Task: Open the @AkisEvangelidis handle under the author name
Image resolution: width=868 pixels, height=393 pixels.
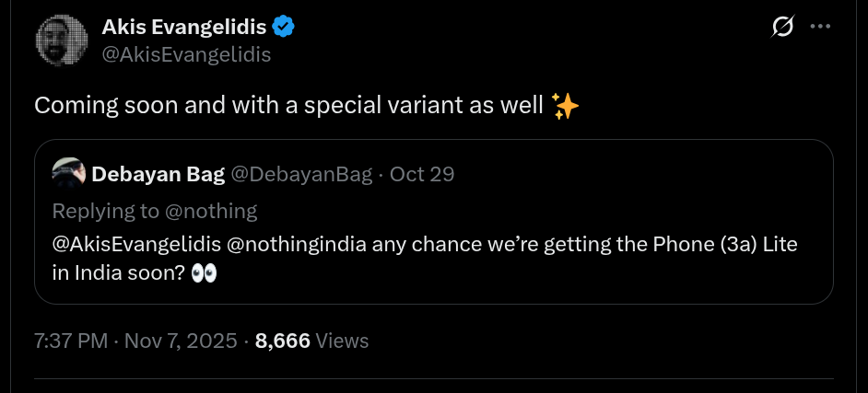Action: coord(185,54)
